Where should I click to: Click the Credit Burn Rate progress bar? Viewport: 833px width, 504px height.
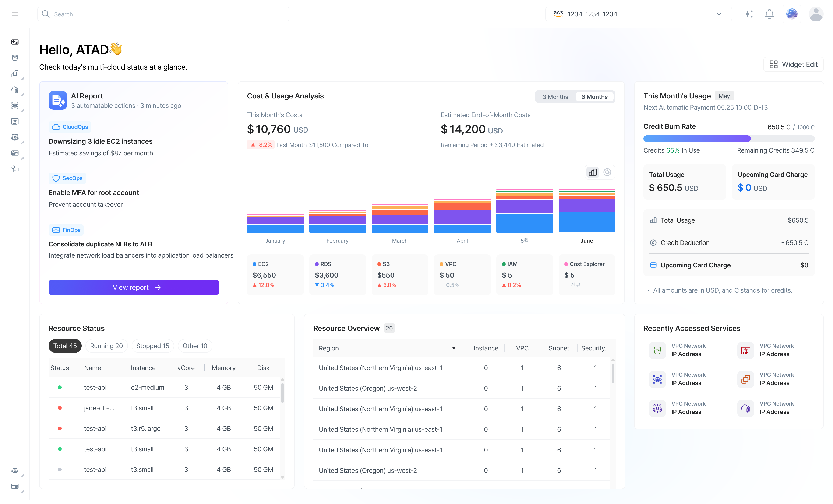(729, 139)
